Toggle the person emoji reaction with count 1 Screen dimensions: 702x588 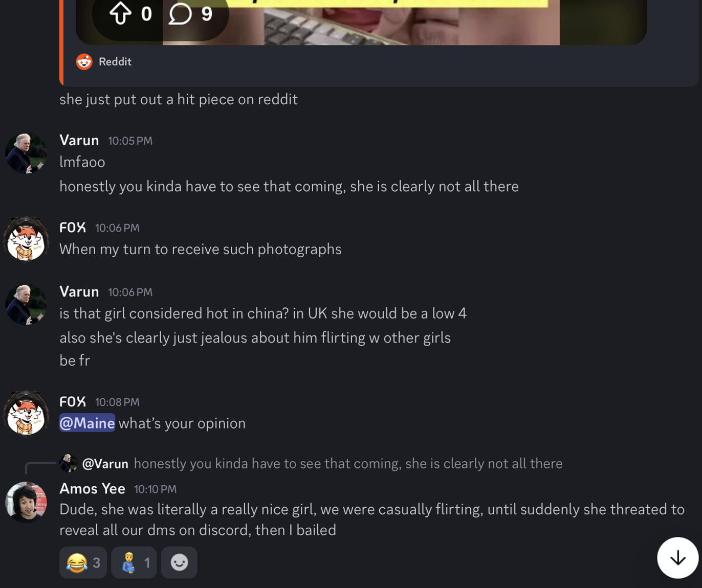tap(134, 562)
